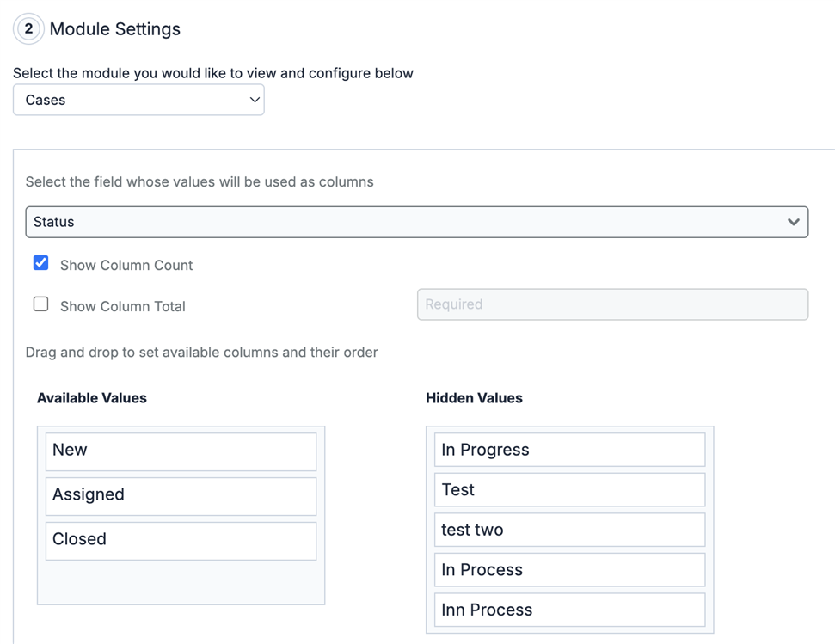Select the test two hidden value
The image size is (835, 644).
[x=569, y=531]
